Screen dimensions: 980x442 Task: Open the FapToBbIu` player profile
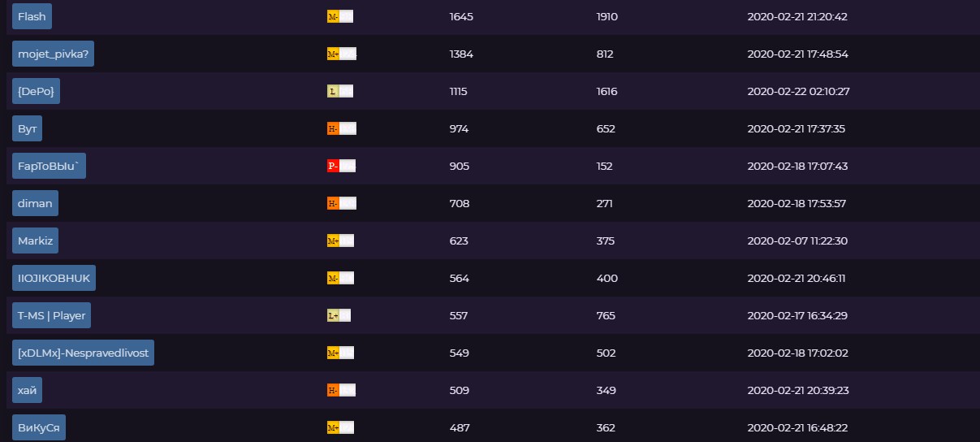coord(49,166)
